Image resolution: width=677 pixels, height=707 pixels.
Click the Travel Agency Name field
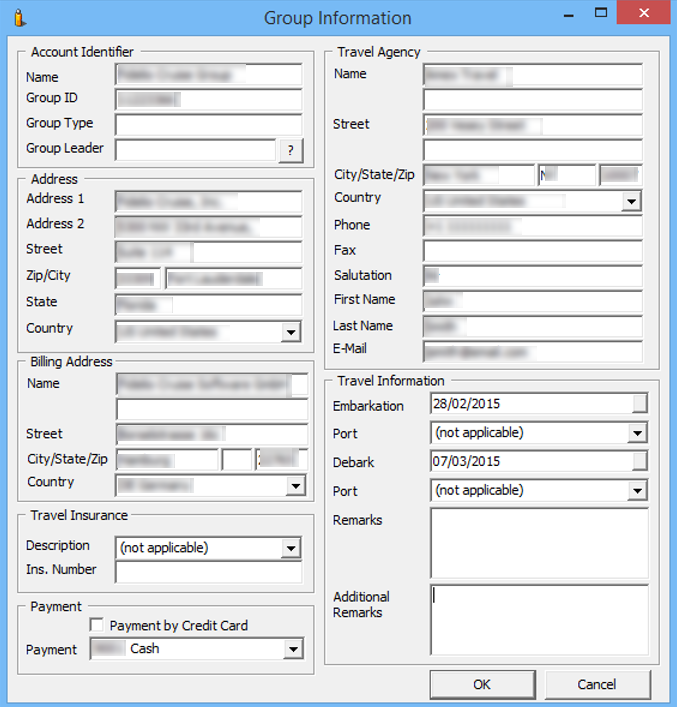533,74
